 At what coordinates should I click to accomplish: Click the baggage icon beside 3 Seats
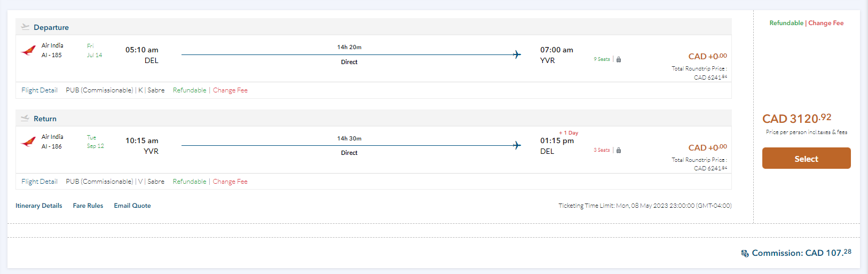[x=619, y=151]
